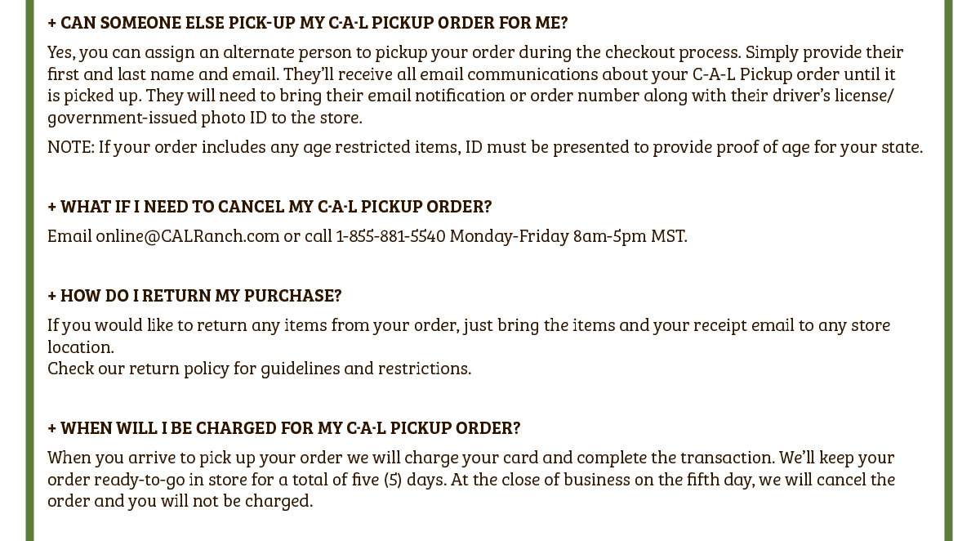Toggle the "What if I need to cancel" heading

(x=276, y=206)
